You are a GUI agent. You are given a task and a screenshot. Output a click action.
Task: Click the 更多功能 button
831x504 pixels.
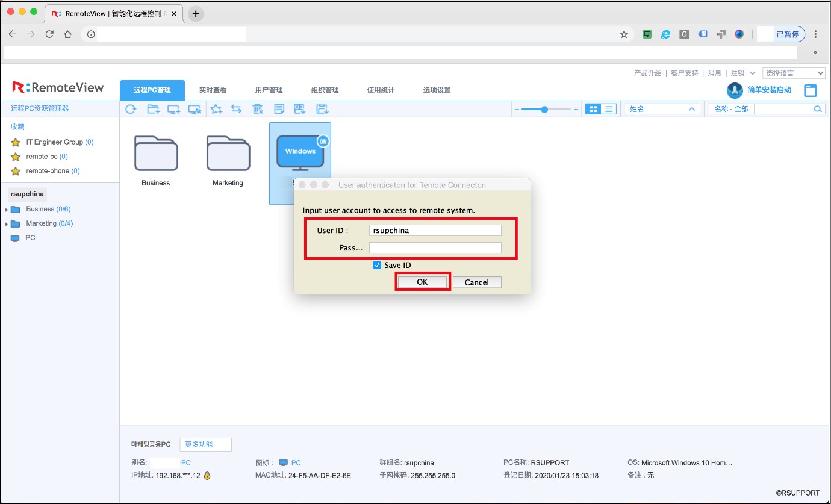205,444
